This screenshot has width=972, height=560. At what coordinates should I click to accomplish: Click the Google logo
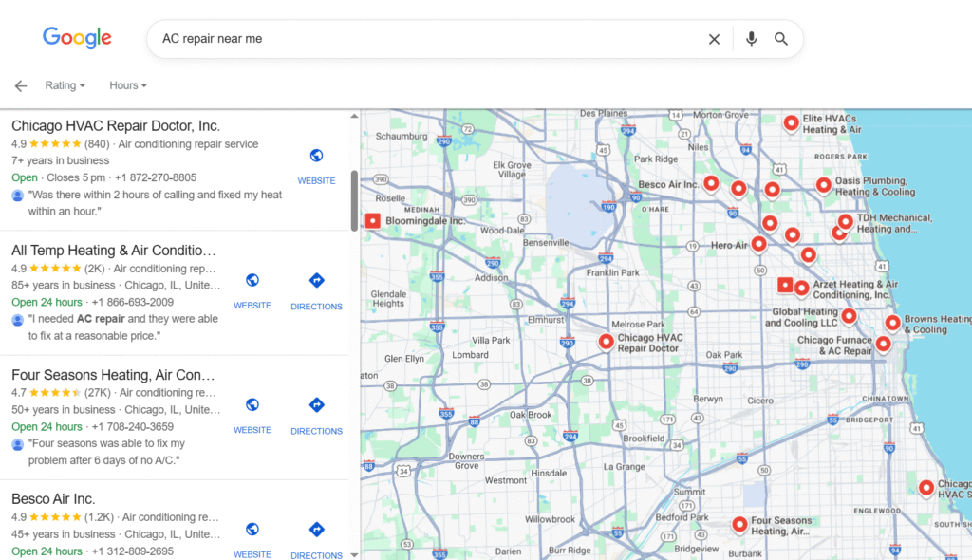tap(77, 38)
